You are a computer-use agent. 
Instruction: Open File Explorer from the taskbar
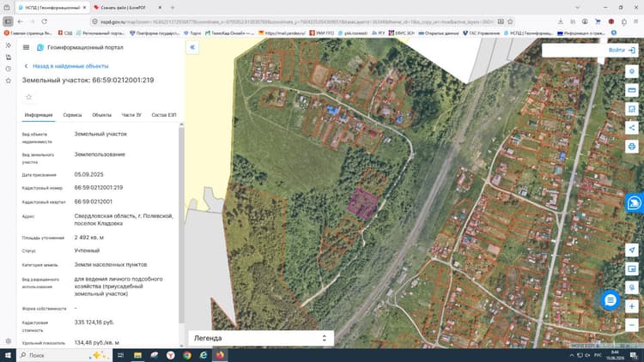137,355
